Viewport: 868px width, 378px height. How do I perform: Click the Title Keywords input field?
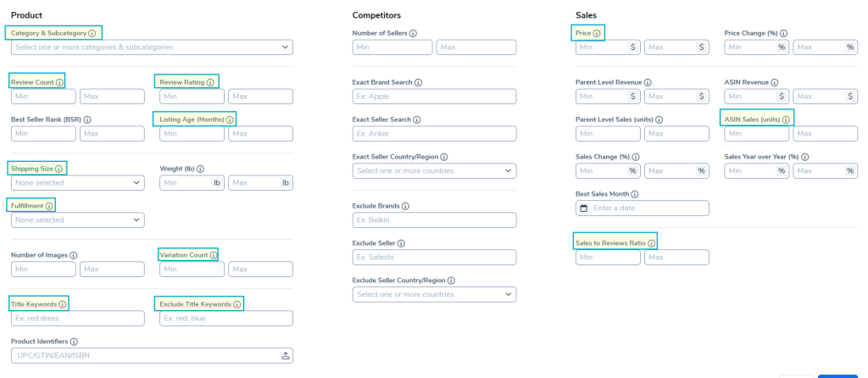[x=77, y=319]
